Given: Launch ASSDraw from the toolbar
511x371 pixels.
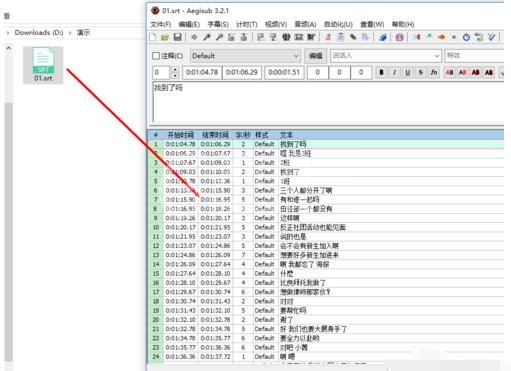Looking at the screenshot, I should click(399, 37).
